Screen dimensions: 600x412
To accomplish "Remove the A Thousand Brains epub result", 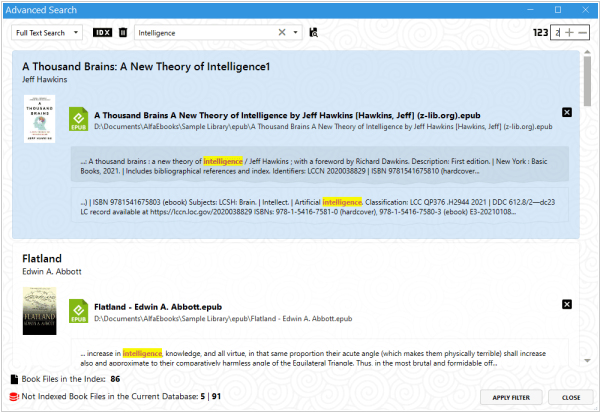I will 567,113.
